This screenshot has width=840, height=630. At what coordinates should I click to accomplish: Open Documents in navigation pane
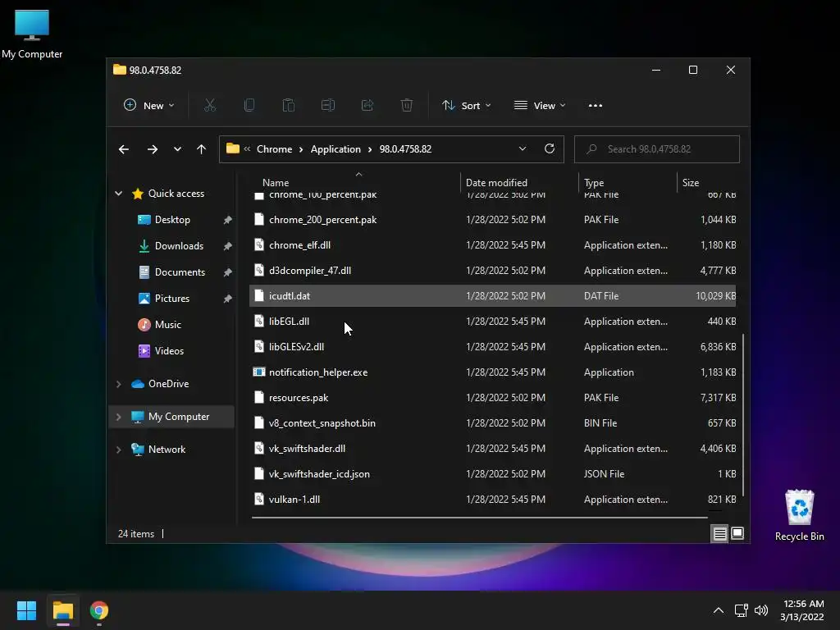180,272
